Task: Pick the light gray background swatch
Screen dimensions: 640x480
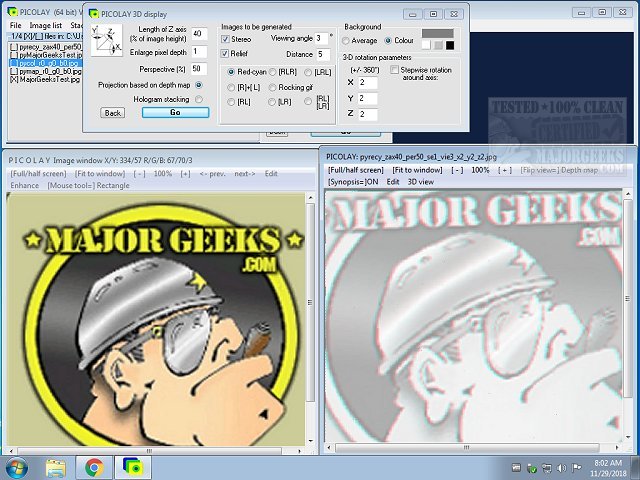Action: (x=438, y=45)
